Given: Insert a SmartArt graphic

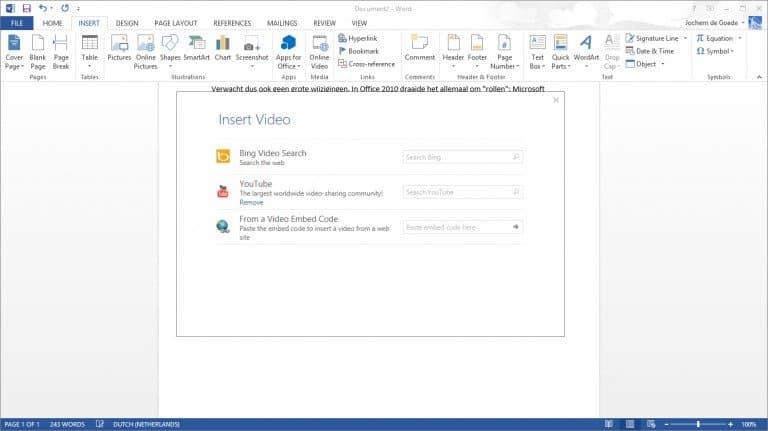Looking at the screenshot, I should pos(196,49).
